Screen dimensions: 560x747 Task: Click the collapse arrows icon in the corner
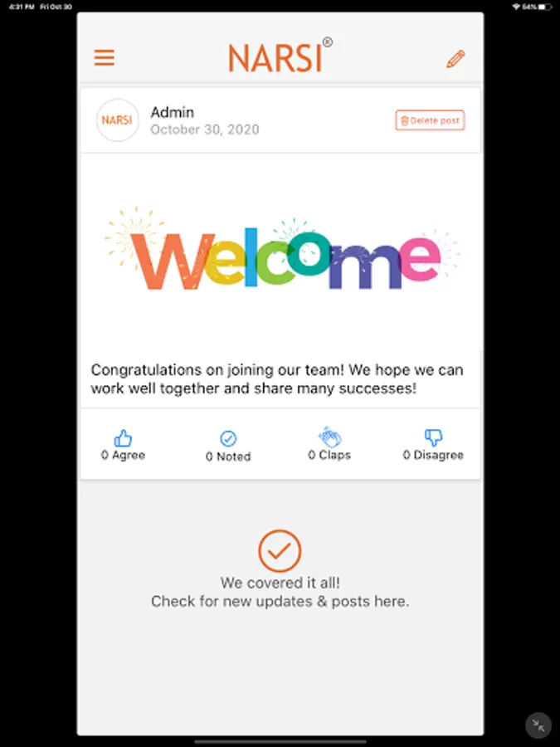(x=538, y=725)
